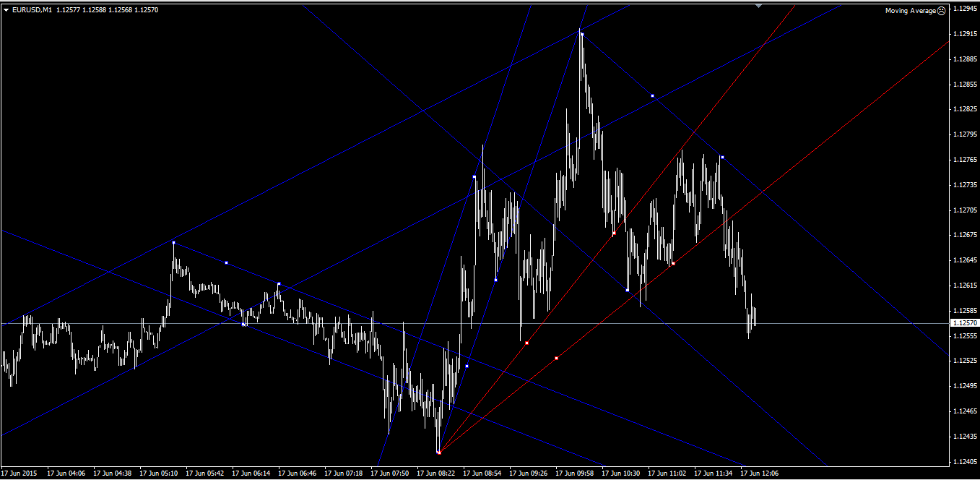Click the highlighted current price tag 1.12570
This screenshot has width=980, height=480.
tap(965, 323)
